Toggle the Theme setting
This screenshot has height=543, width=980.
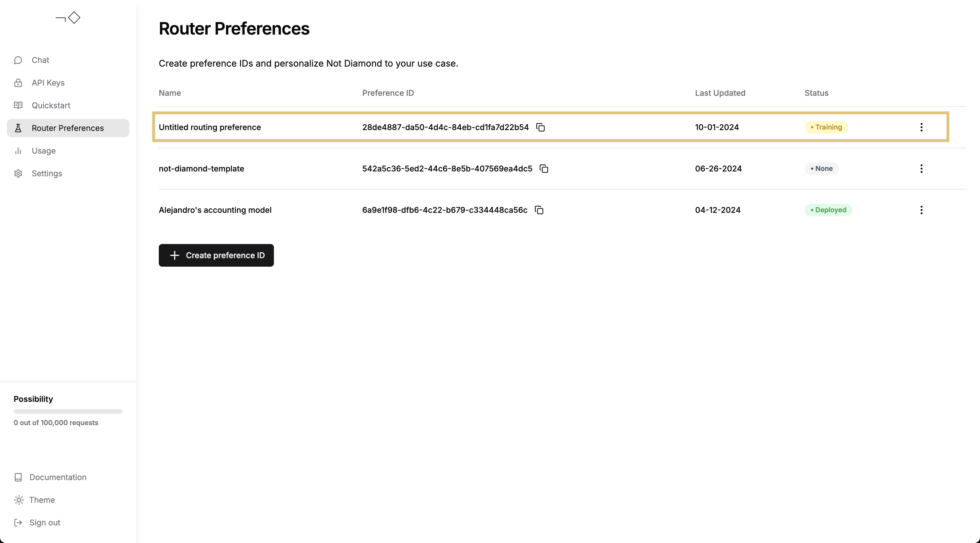pyautogui.click(x=42, y=500)
